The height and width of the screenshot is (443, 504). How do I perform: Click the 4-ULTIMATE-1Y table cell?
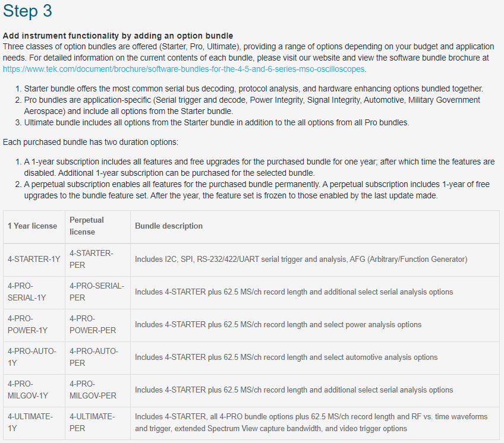(x=34, y=423)
